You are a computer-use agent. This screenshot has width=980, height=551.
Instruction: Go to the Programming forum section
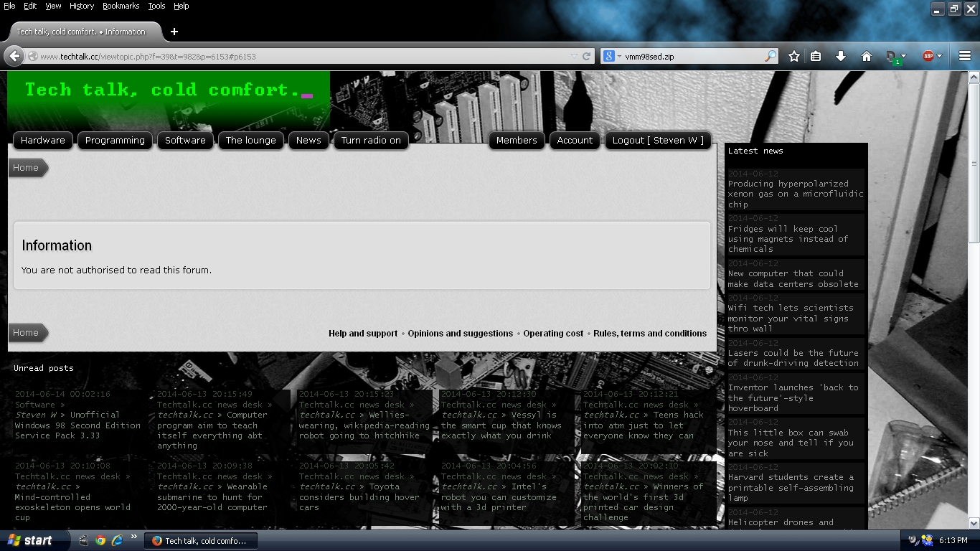click(115, 141)
